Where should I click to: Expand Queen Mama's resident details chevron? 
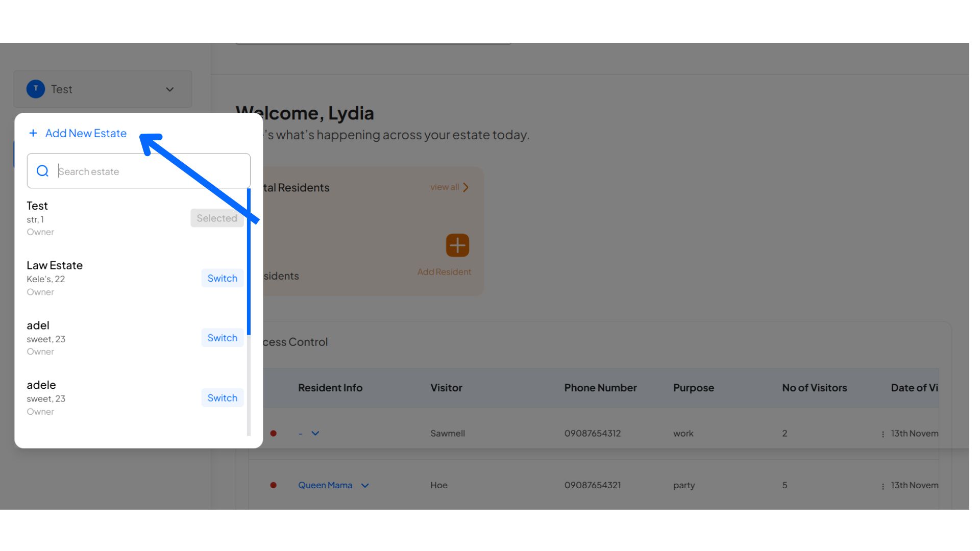pos(365,485)
